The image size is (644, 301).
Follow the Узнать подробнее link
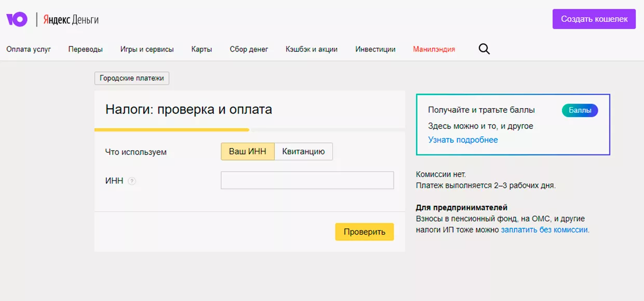point(463,140)
